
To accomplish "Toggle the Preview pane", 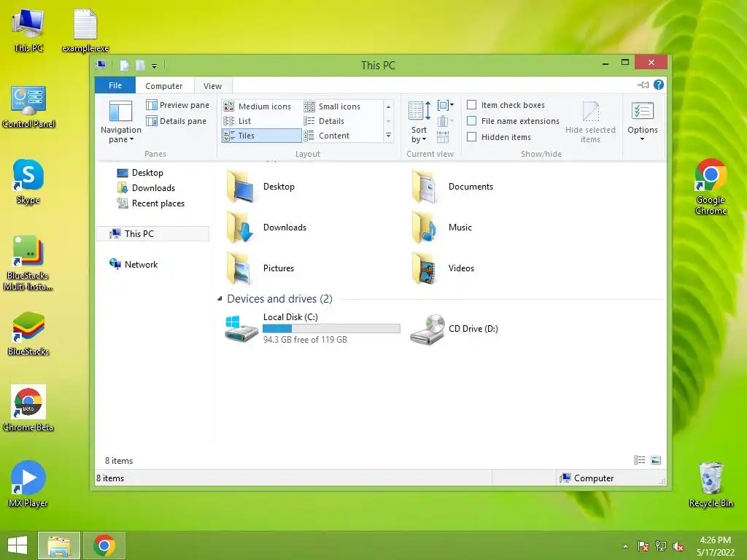I will [178, 105].
